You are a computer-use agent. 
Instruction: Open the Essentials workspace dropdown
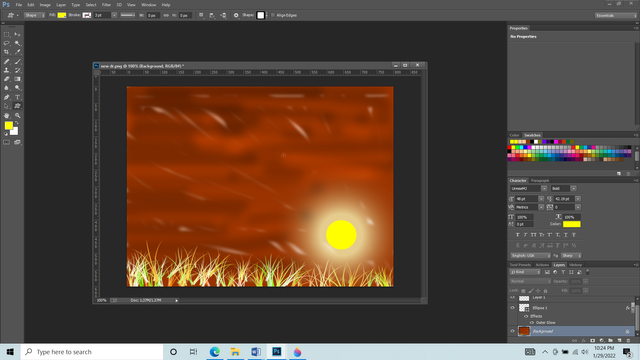616,16
